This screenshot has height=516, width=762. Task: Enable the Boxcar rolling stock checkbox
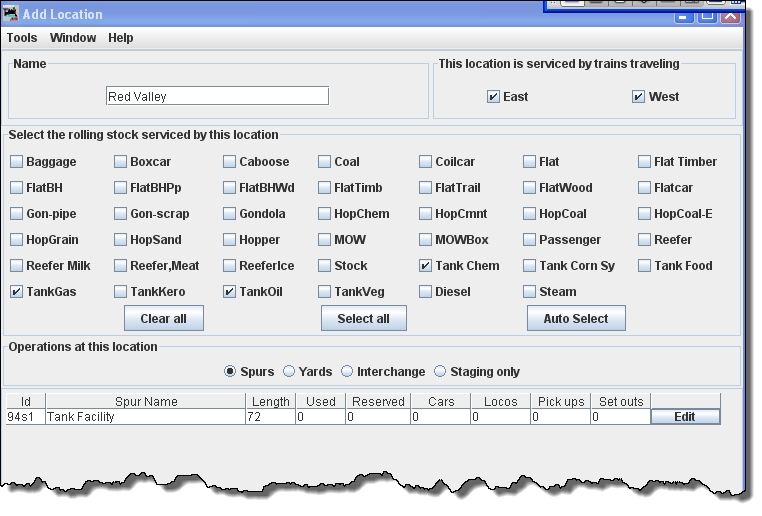point(121,162)
